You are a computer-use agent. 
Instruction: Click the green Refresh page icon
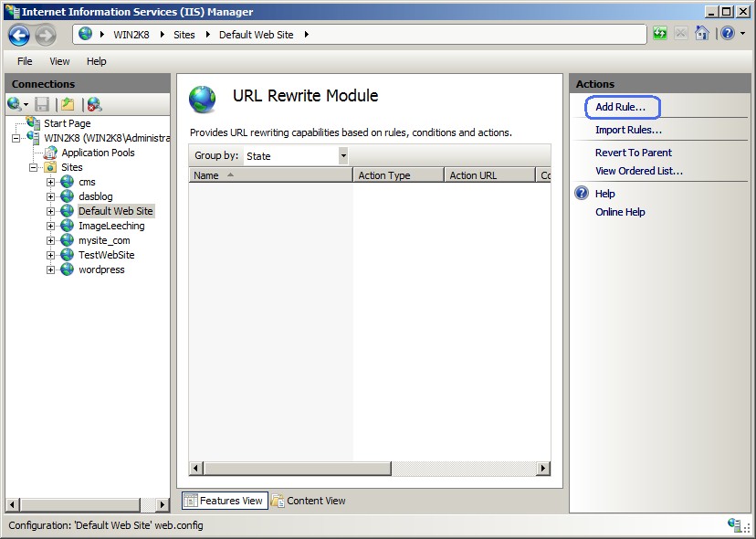click(x=659, y=33)
